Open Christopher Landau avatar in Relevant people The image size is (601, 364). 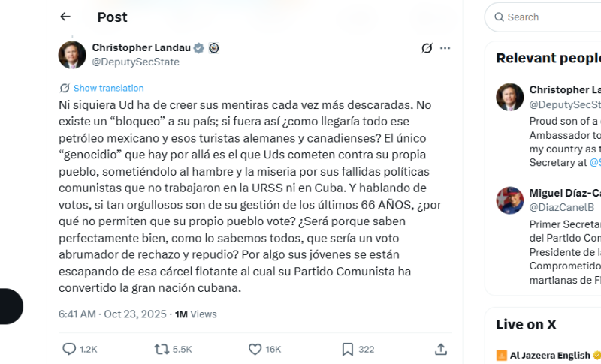(x=510, y=98)
